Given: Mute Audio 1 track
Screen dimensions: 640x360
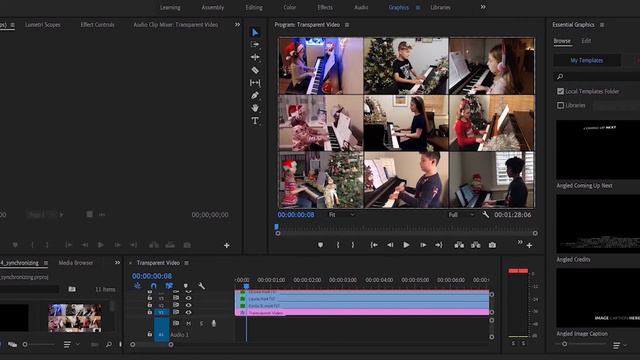Looking at the screenshot, I should click(x=189, y=323).
